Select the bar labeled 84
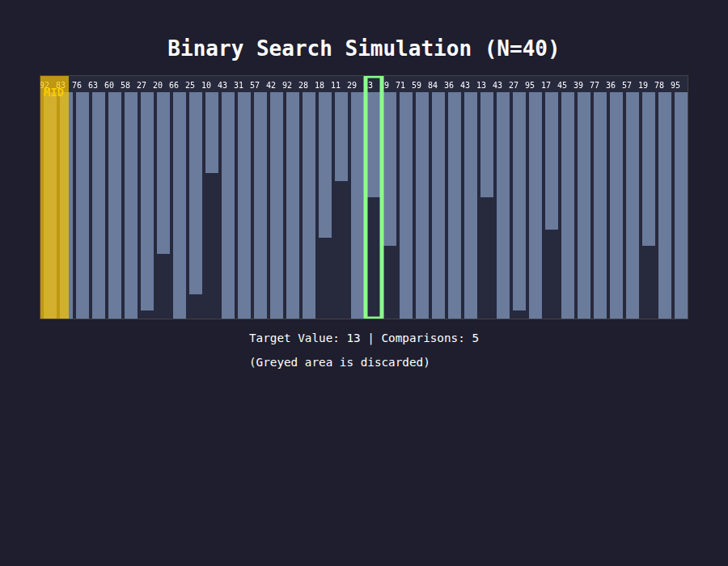Viewport: 728px width, 566px height. [x=438, y=205]
